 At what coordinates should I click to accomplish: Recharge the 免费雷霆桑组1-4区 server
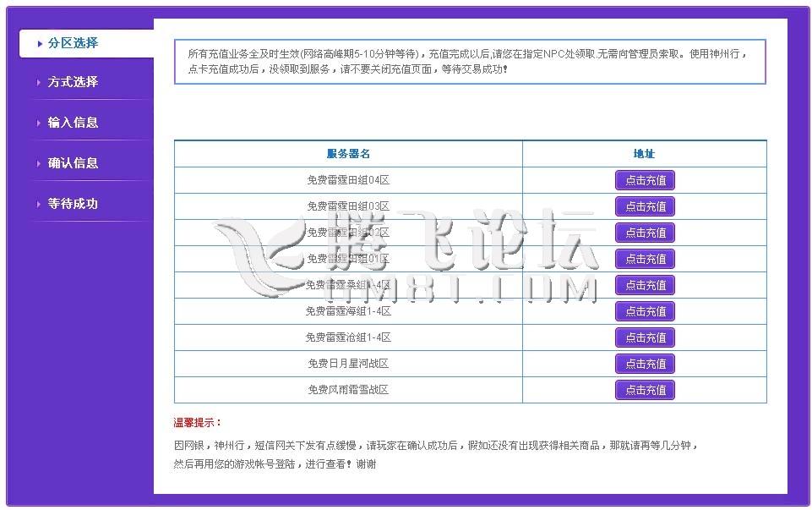click(x=645, y=285)
